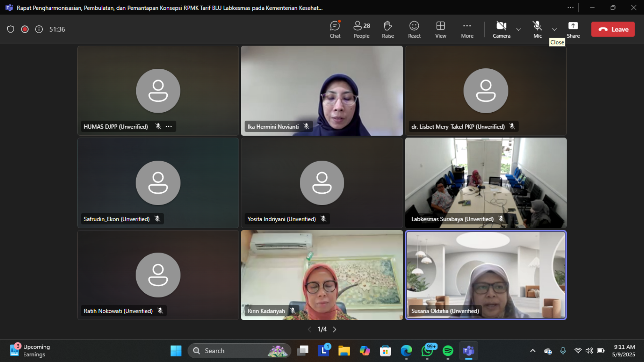
Task: Click the Yosita Indriyani (Unverified) name label
Action: tap(281, 219)
